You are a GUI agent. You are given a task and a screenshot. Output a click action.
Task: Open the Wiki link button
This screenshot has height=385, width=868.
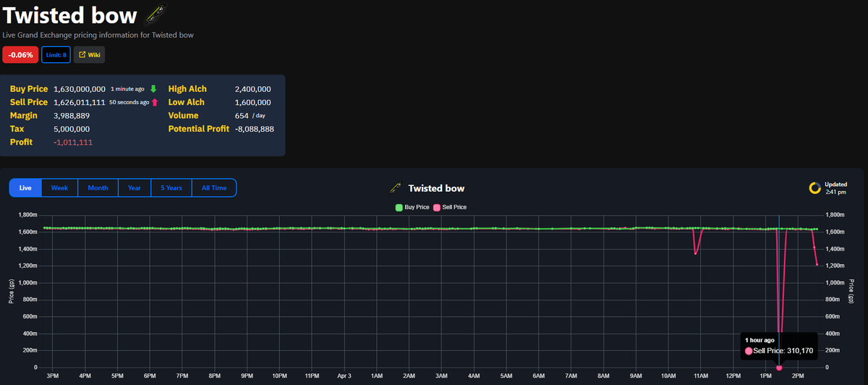tap(90, 54)
